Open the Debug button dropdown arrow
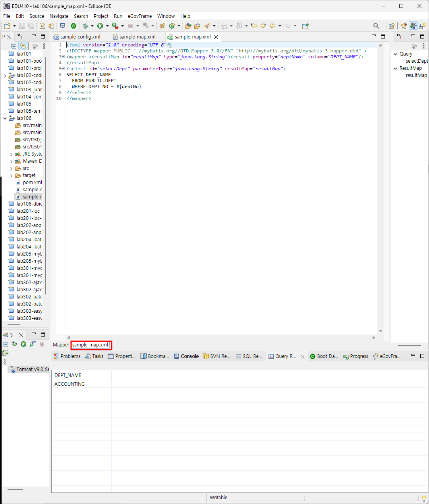Screen dimensions: 429x504 click(x=92, y=26)
